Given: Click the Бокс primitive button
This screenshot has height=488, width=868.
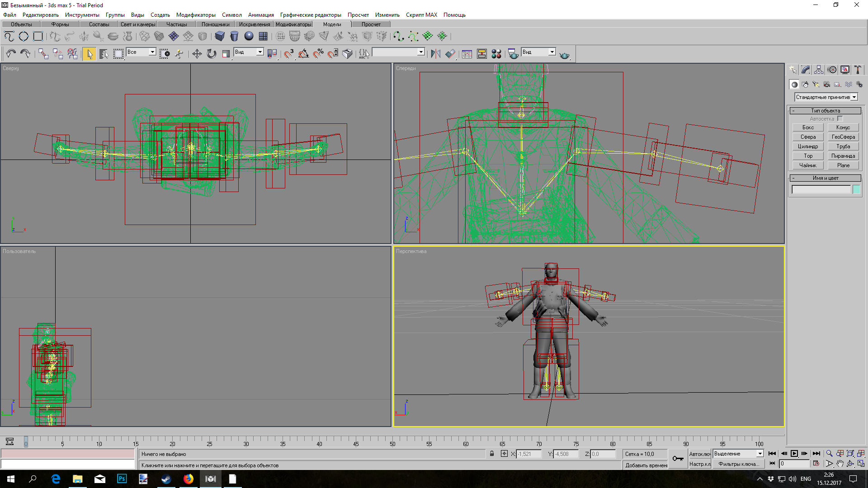Looking at the screenshot, I should [x=808, y=127].
